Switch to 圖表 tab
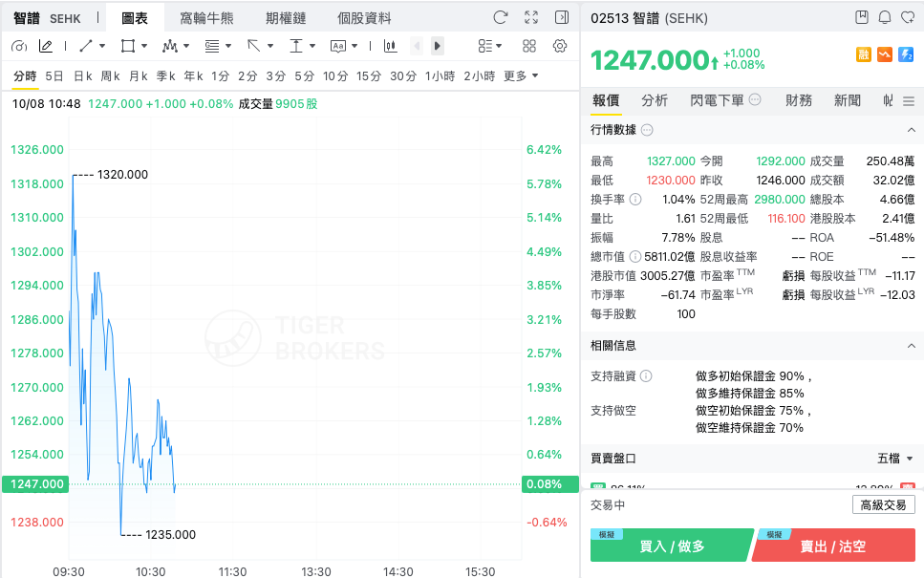 (x=135, y=18)
